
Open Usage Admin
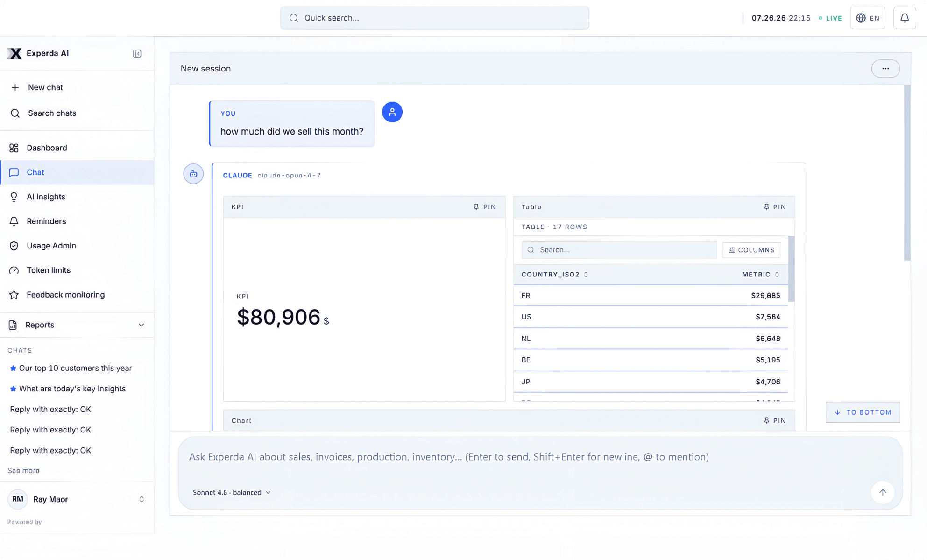[77, 246]
